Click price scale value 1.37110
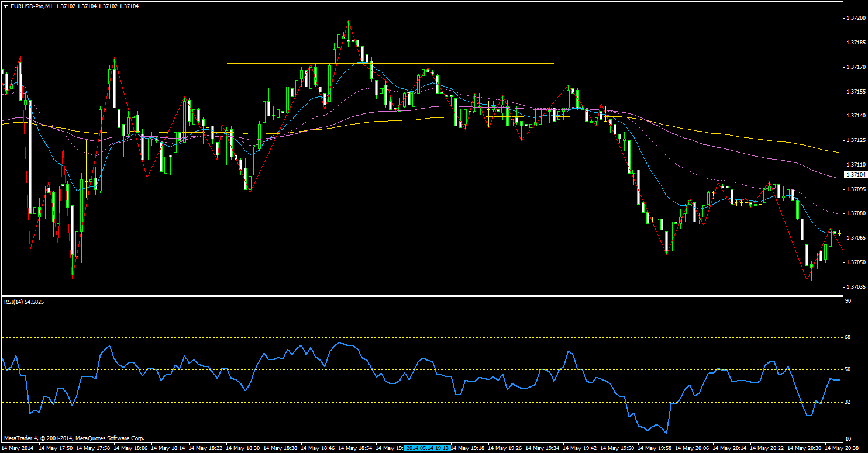This screenshot has height=453, width=868. click(x=855, y=165)
